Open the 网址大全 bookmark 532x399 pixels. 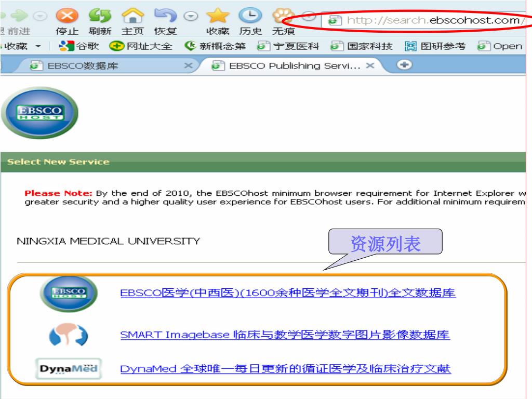[x=141, y=46]
